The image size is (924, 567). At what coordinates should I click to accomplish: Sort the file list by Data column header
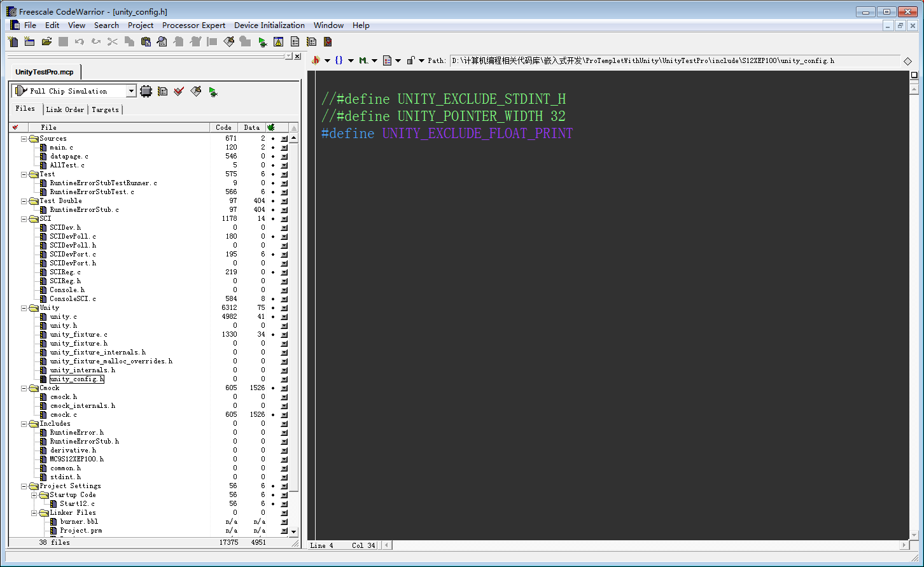(x=252, y=127)
